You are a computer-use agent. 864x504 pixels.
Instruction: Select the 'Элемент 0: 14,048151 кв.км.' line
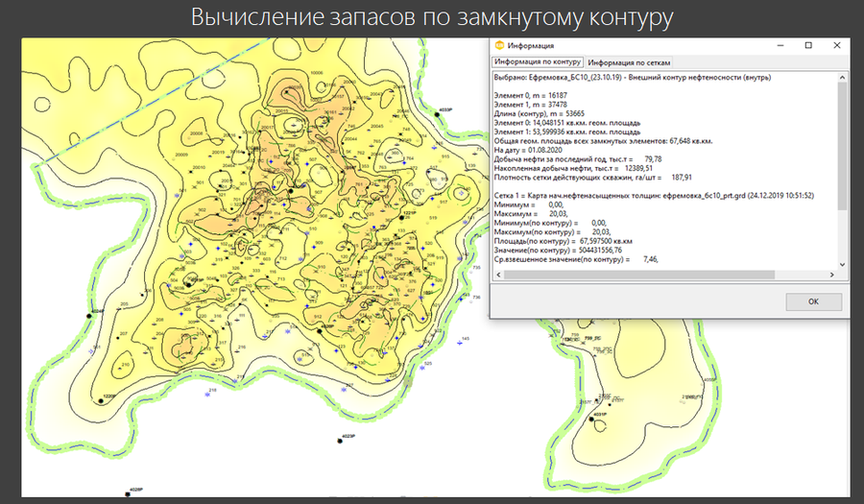pyautogui.click(x=567, y=123)
